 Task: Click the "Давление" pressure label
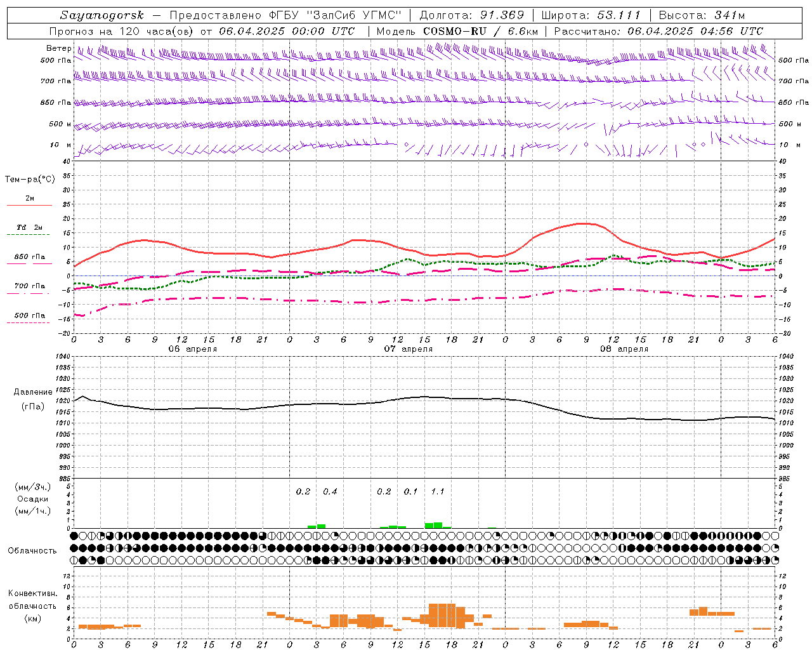click(x=32, y=392)
